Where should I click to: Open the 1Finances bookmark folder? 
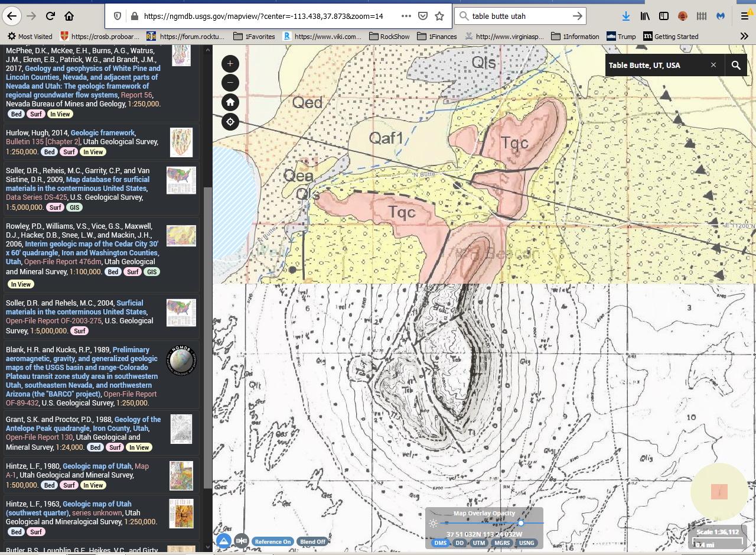click(438, 36)
